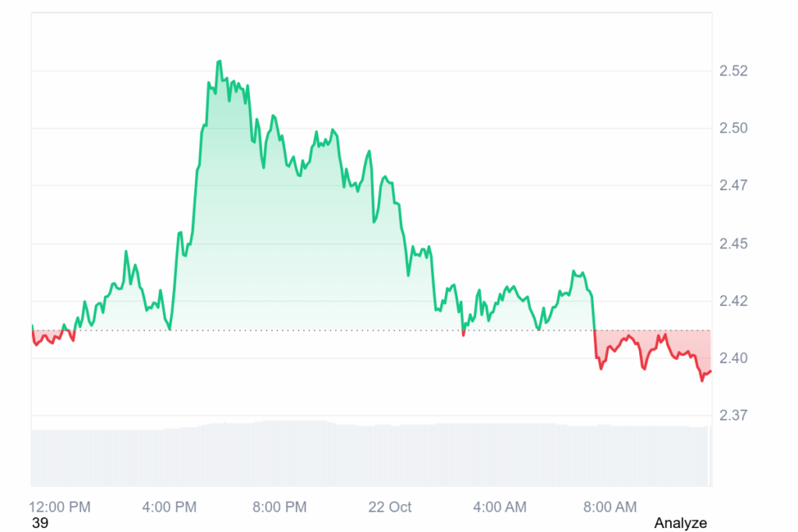Click the 2.47 price axis label
The image size is (798, 532).
click(x=733, y=185)
